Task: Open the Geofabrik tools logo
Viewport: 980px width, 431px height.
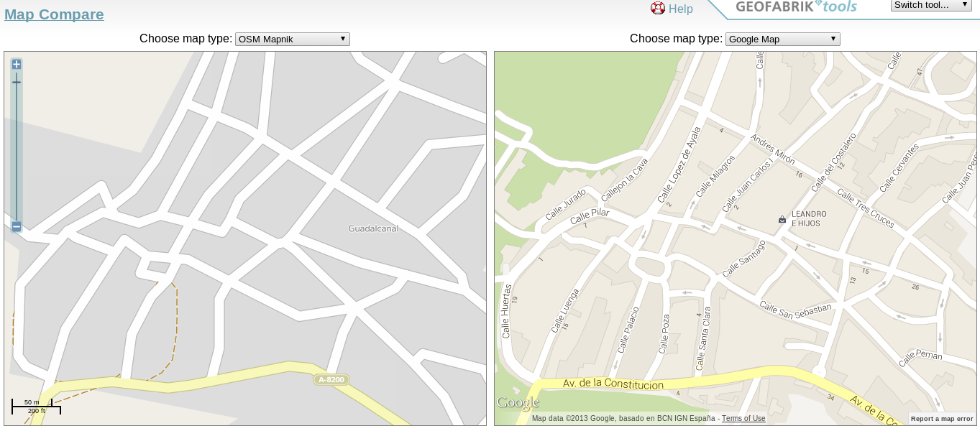Action: click(x=796, y=7)
